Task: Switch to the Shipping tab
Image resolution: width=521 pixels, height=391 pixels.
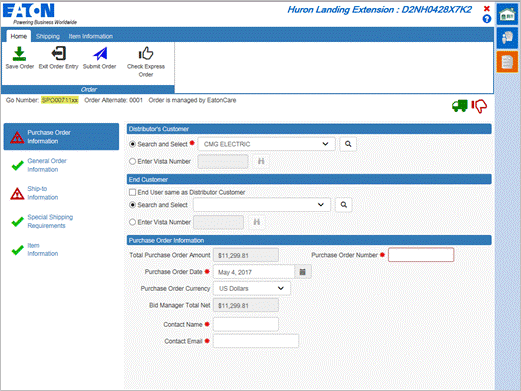Action: (48, 36)
